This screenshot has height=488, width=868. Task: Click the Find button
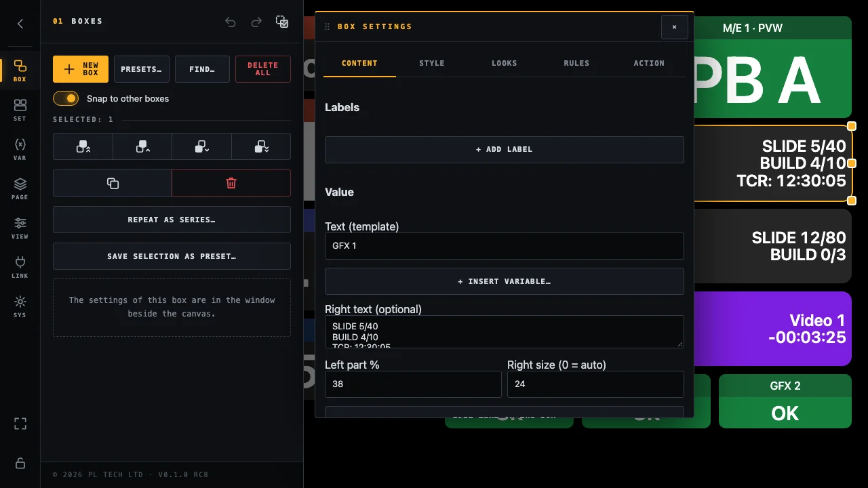[202, 69]
